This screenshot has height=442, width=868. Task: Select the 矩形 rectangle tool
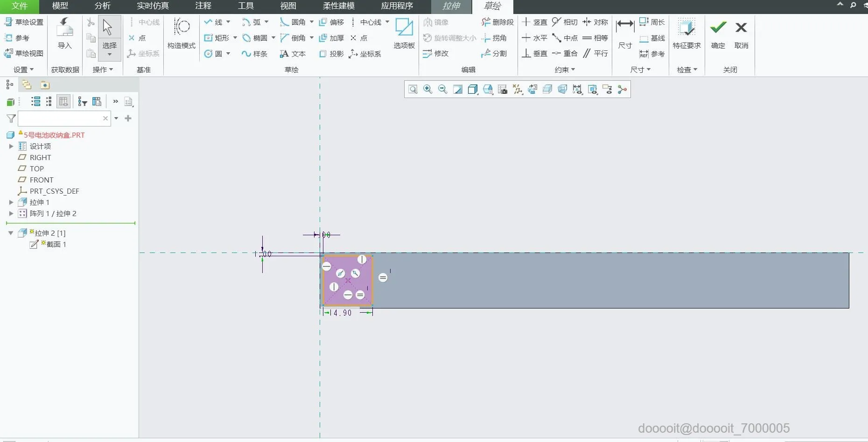point(217,38)
